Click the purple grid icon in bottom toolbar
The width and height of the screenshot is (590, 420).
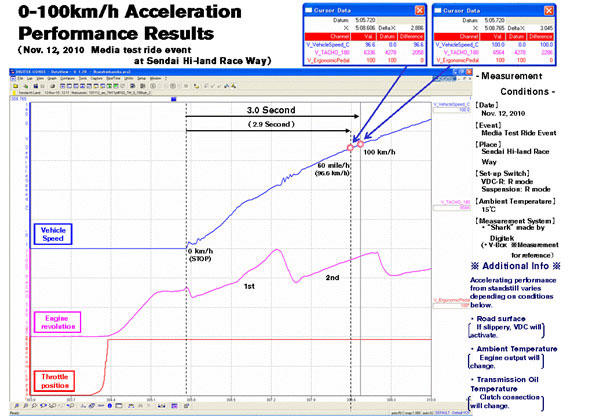[174, 406]
